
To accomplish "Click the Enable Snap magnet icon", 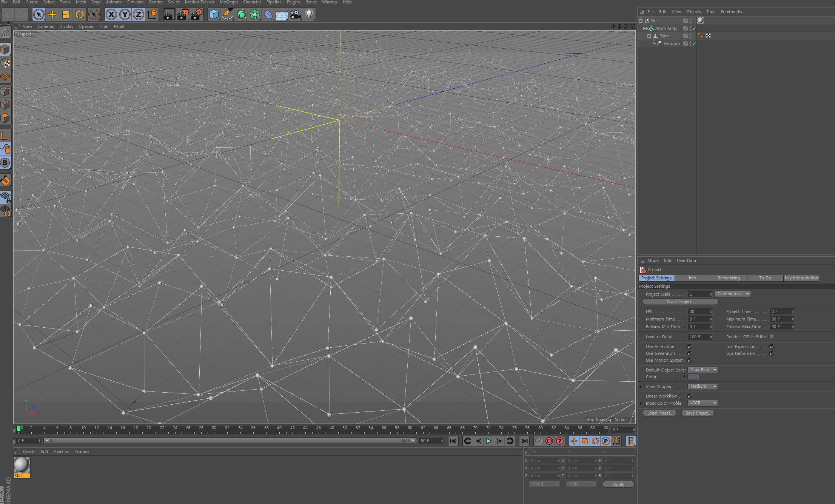I will [5, 180].
